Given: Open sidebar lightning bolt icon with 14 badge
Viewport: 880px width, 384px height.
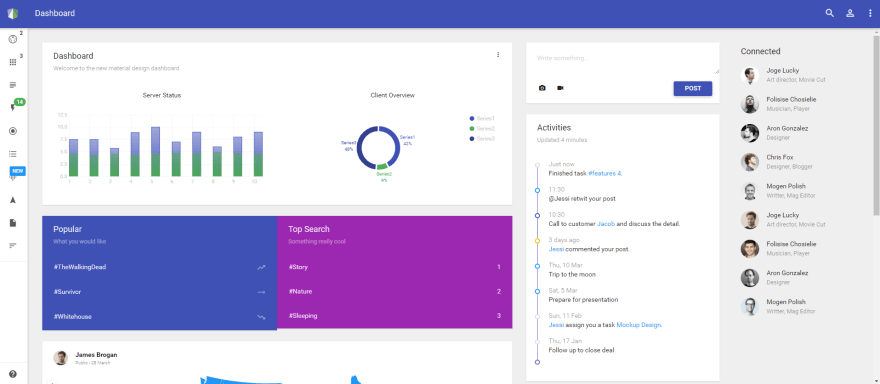Looking at the screenshot, I should (x=13, y=108).
